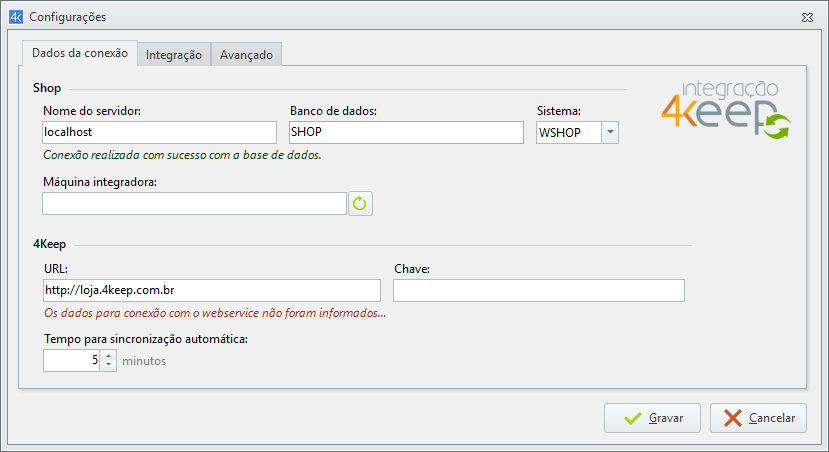Click into the Banco de dados field
The image size is (829, 452).
[x=406, y=133]
